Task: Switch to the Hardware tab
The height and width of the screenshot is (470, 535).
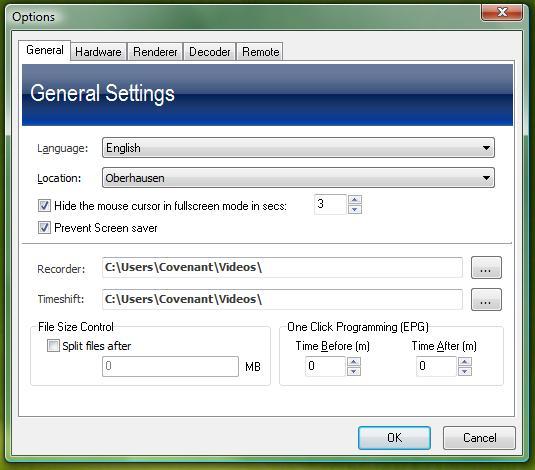Action: tap(98, 52)
